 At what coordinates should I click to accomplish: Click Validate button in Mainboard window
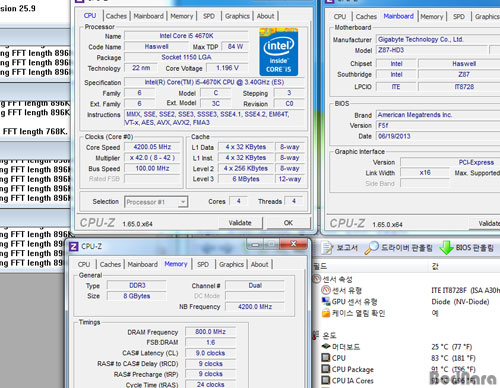(485, 223)
